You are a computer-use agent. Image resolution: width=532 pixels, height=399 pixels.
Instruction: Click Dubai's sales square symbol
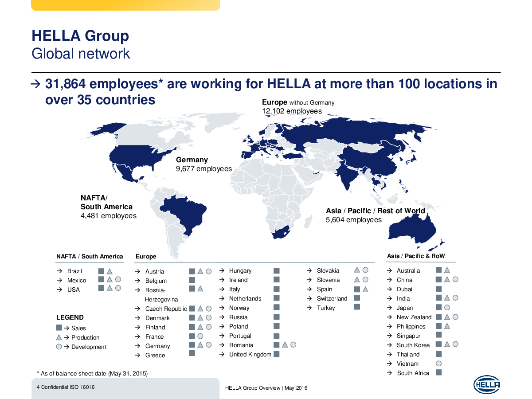coord(439,289)
